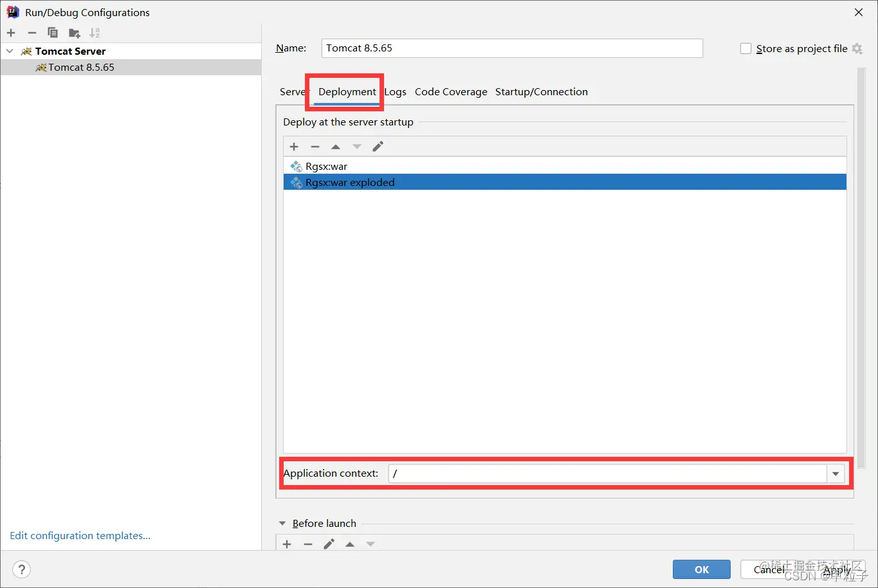Viewport: 878px width, 588px height.
Task: Click the Cancel button
Action: click(x=769, y=569)
